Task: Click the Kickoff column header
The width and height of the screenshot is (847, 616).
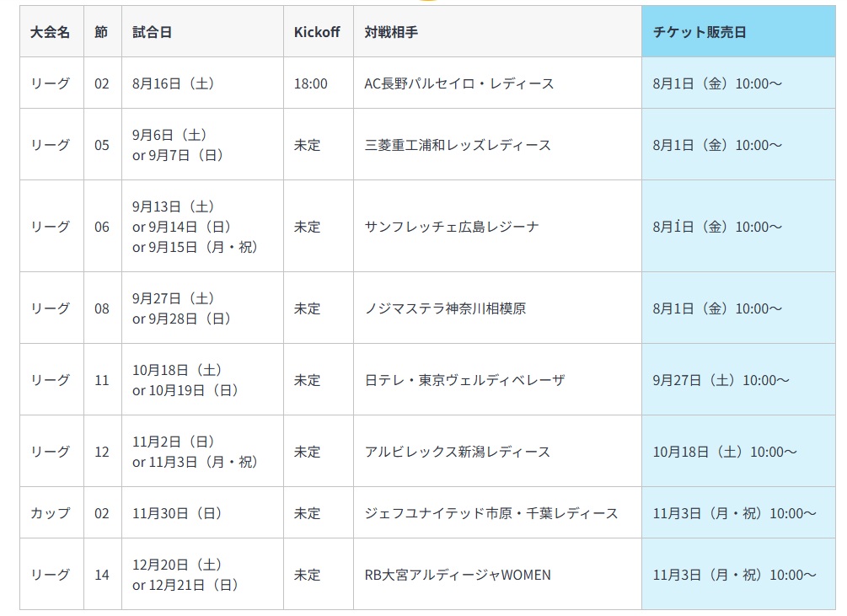Action: [317, 32]
